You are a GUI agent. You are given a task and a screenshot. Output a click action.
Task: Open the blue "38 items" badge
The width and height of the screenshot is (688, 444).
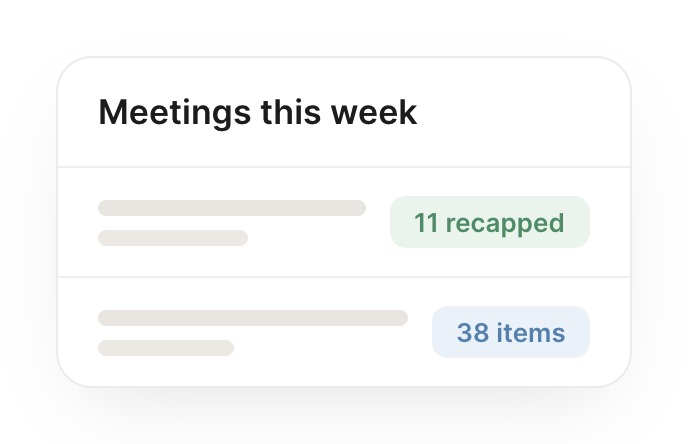511,332
